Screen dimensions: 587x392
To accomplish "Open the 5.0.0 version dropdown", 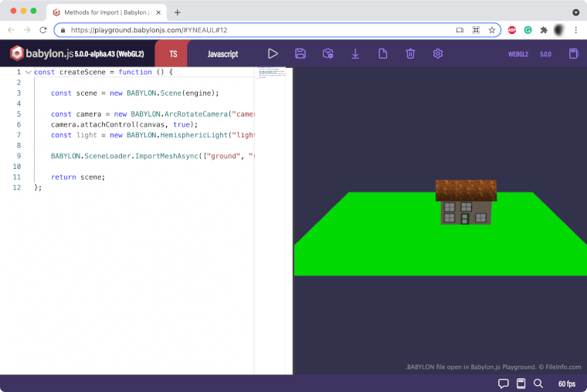I will point(545,54).
